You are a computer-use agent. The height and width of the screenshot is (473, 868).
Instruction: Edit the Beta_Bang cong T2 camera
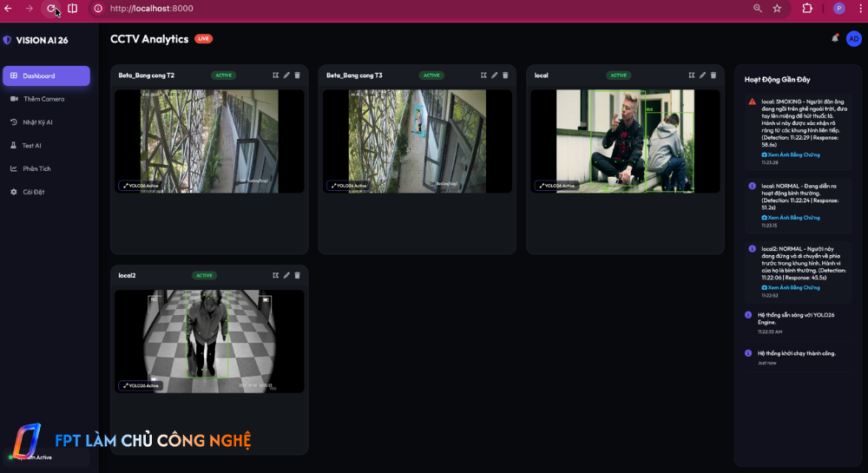point(286,76)
